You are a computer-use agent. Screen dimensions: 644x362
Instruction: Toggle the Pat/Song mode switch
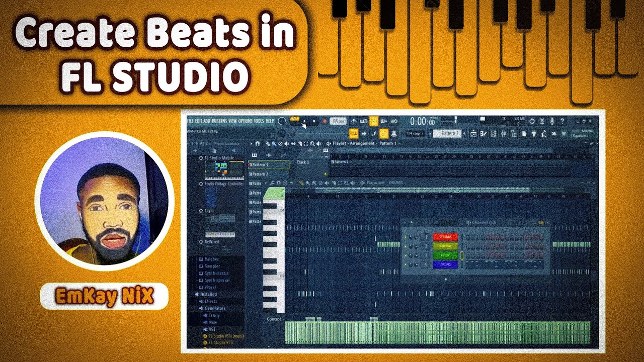294,119
